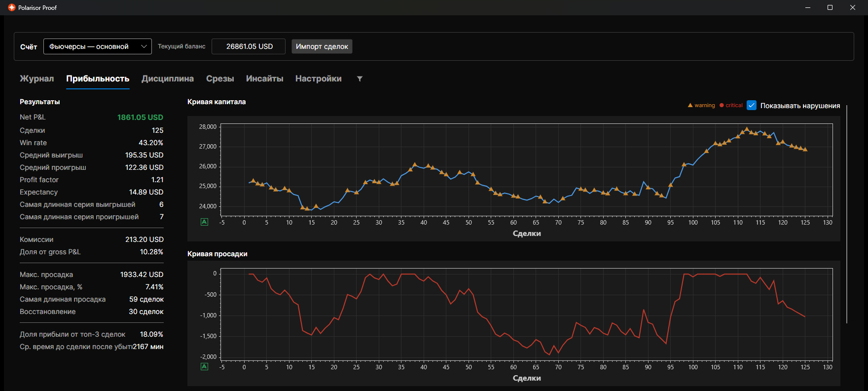
Task: Select the Инсайты tab
Action: (x=265, y=78)
